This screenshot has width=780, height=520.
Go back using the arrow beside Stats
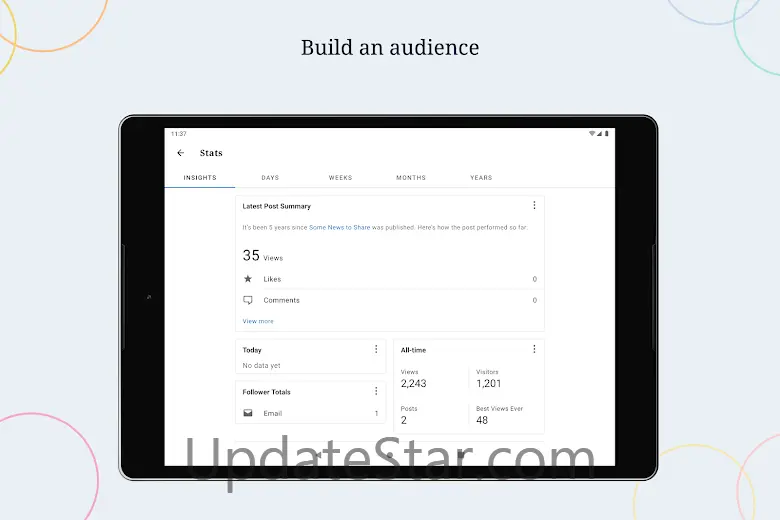(x=181, y=153)
